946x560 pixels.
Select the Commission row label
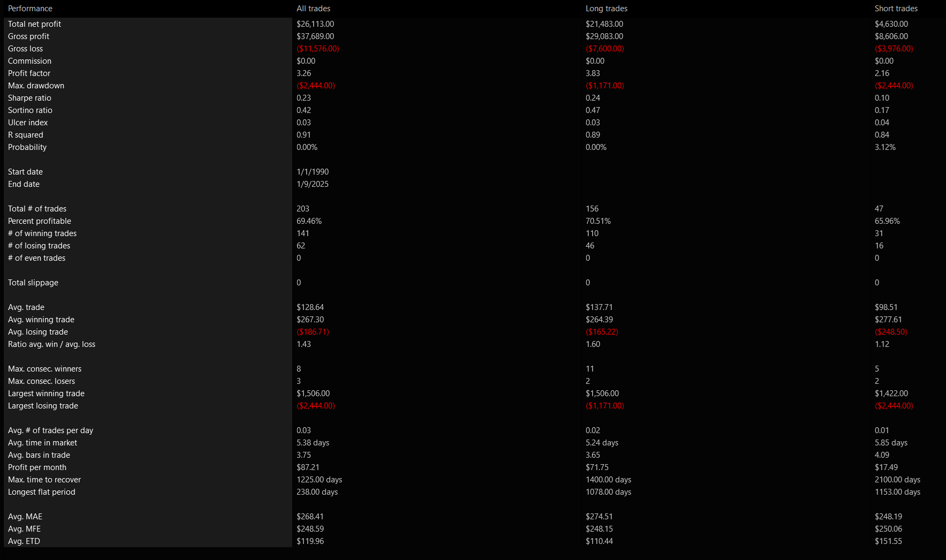point(29,61)
